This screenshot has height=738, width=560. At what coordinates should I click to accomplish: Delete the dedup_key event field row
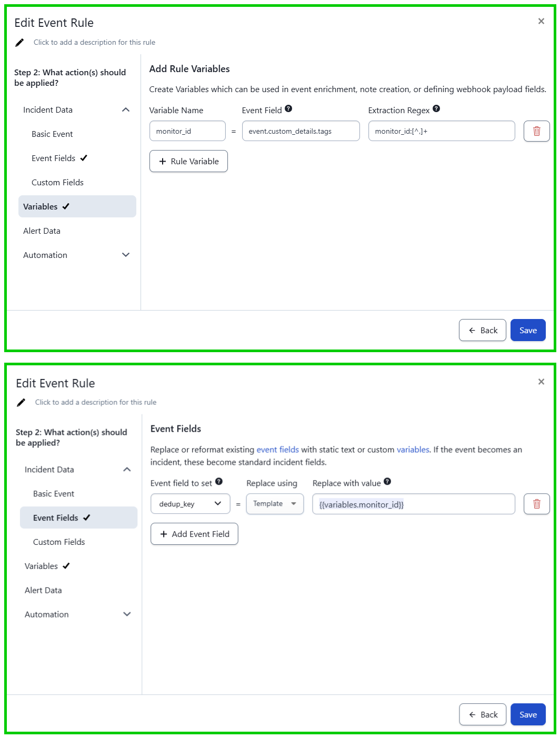tap(537, 504)
